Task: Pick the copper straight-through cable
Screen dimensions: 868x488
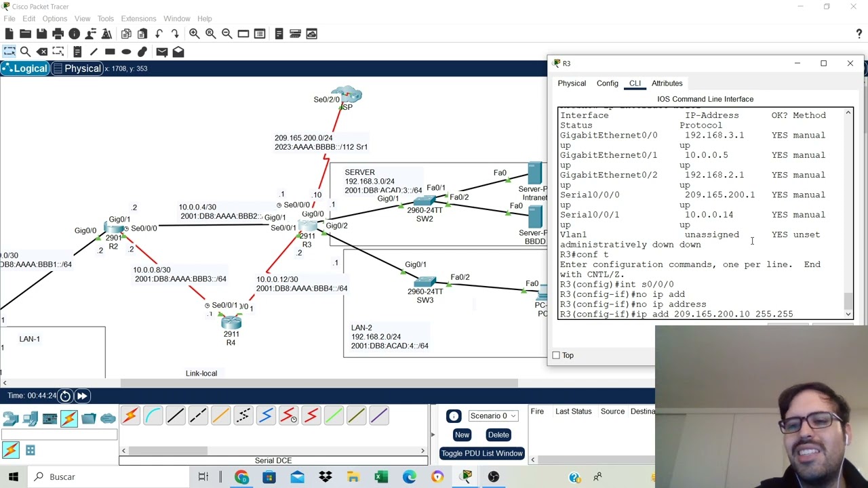Action: coord(175,415)
